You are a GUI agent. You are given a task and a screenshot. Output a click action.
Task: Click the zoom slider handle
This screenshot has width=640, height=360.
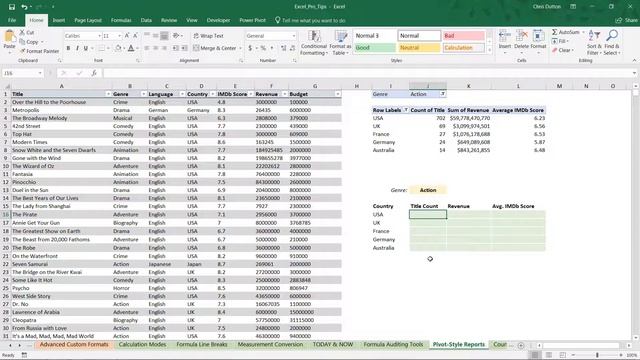click(x=597, y=355)
